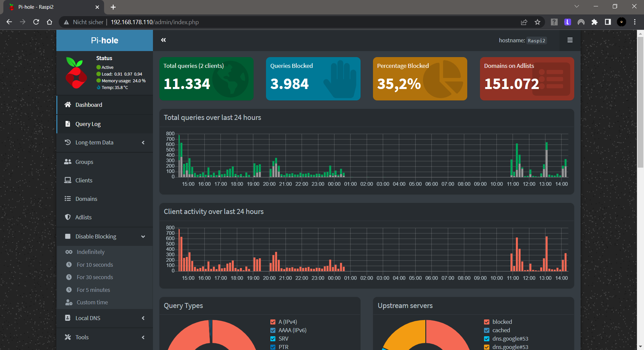Uncheck the blocked upstream server checkbox
The height and width of the screenshot is (350, 644).
pyautogui.click(x=487, y=322)
